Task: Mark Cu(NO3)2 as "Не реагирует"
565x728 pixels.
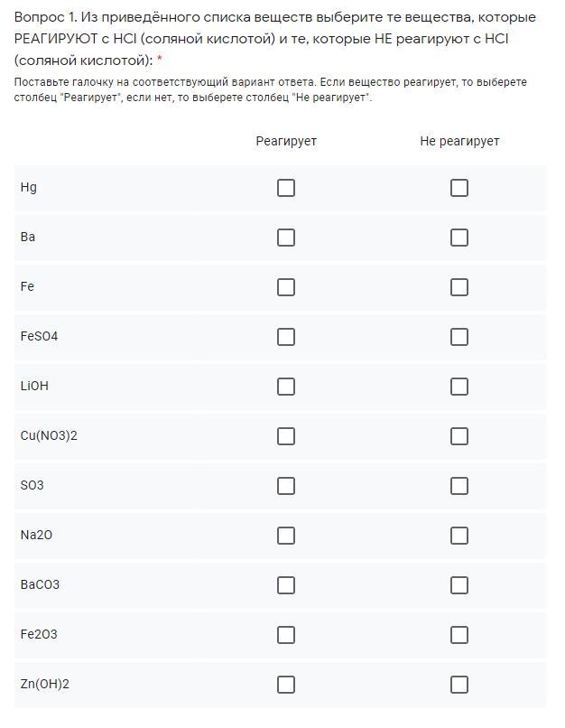Action: click(x=459, y=436)
